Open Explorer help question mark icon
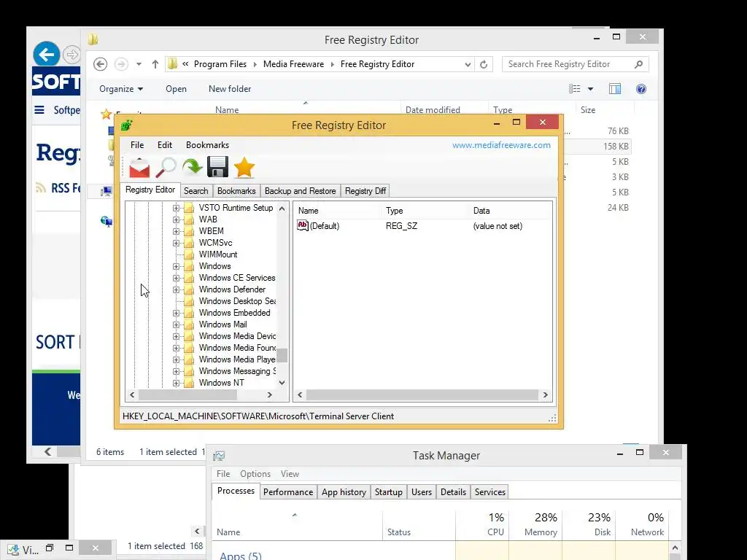747x560 pixels. 641,89
